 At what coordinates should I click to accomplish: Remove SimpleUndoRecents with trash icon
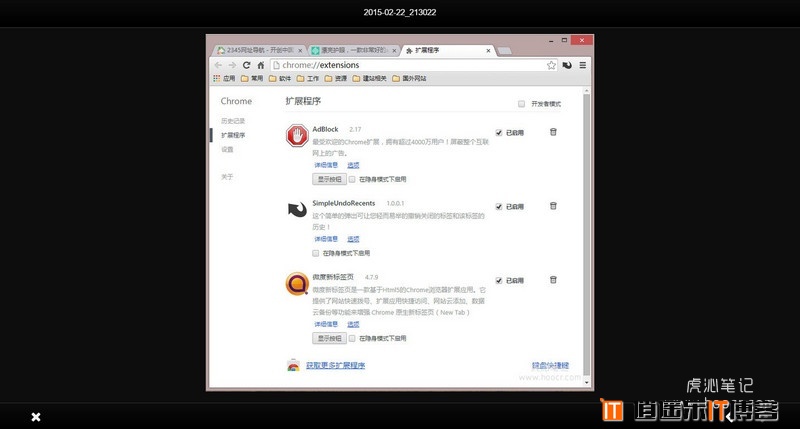[553, 206]
